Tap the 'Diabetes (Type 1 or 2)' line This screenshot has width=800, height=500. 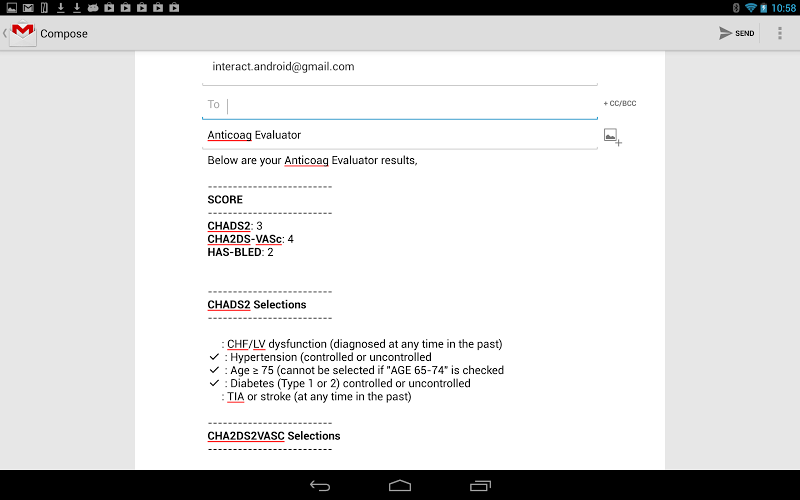(x=347, y=384)
